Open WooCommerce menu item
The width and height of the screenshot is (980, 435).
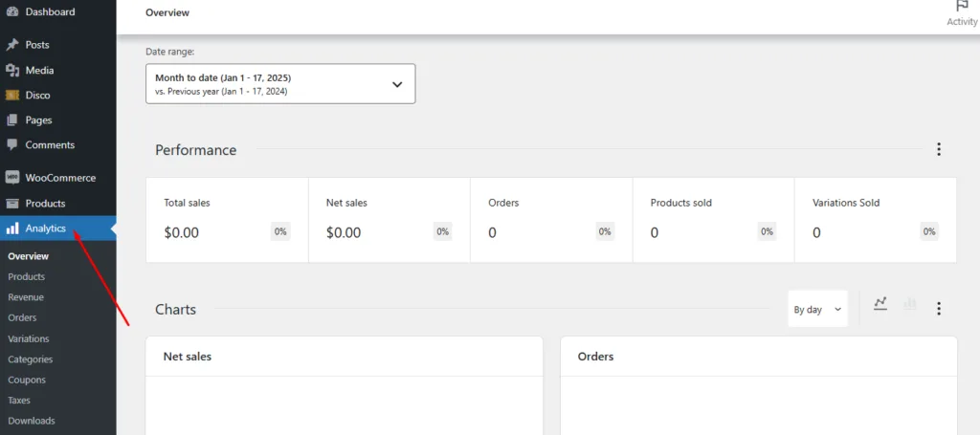pos(58,178)
